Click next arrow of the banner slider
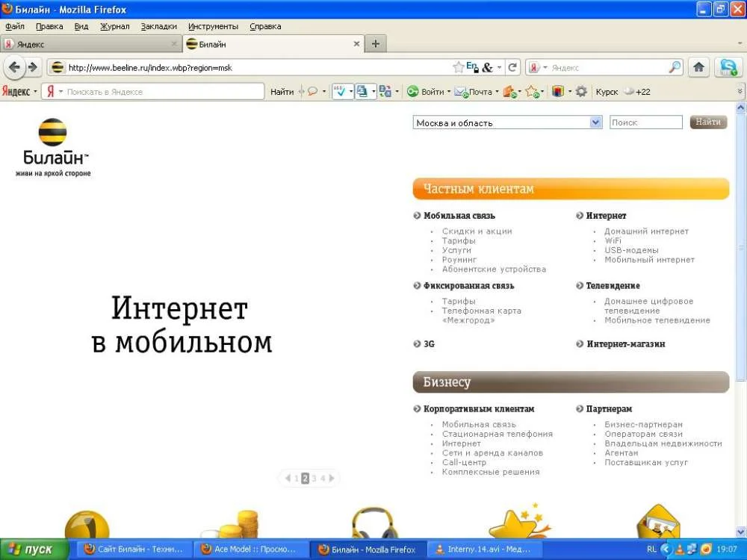This screenshot has height=560, width=747. (332, 479)
